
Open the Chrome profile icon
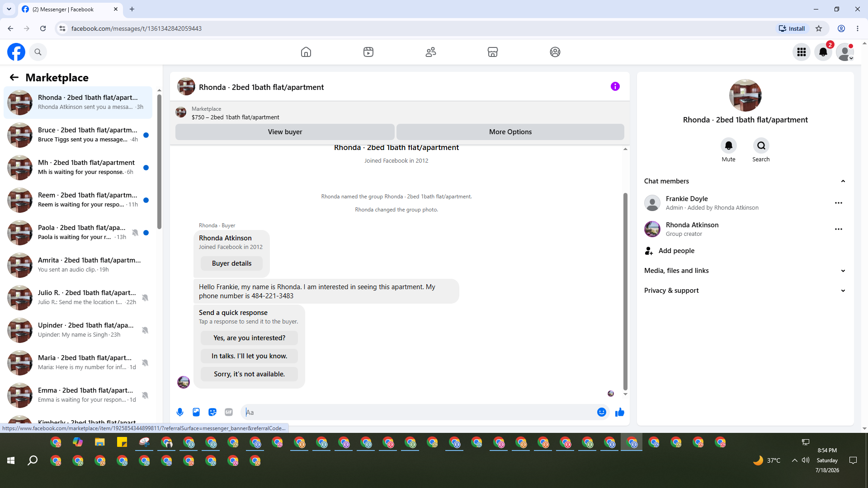(841, 28)
